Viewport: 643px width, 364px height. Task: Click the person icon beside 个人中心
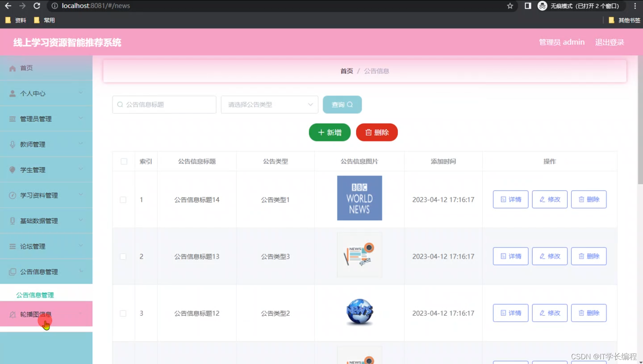[12, 93]
